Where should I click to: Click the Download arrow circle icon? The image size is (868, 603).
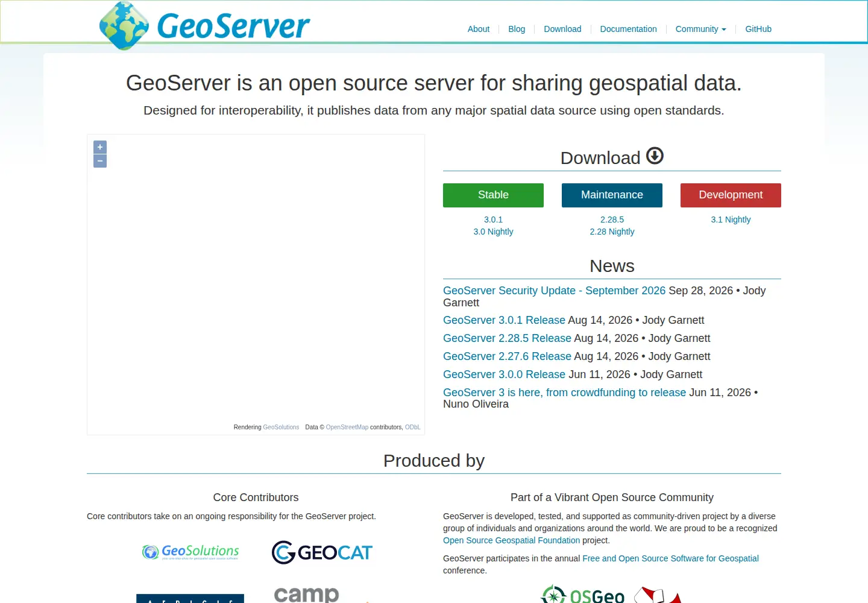click(655, 156)
